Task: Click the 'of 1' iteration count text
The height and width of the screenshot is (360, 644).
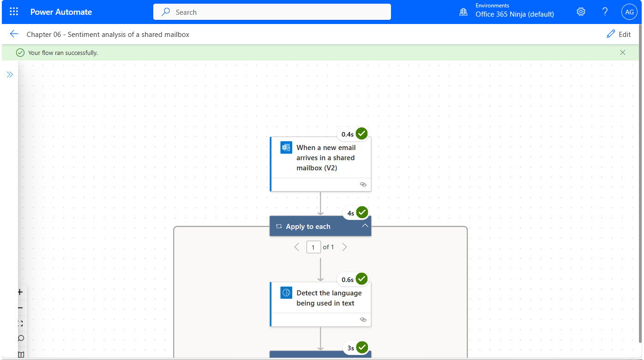Action: coord(329,247)
